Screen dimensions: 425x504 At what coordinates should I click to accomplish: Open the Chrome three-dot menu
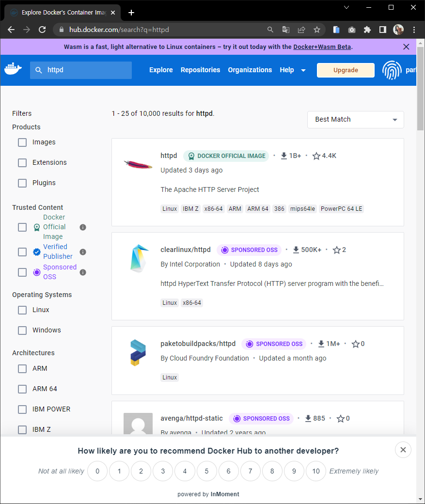414,30
